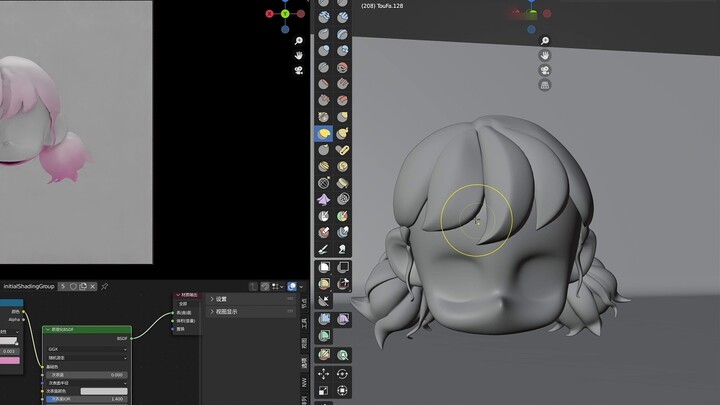720x405 pixels.
Task: Toggle the pin icon in node editor header
Action: pyautogui.click(x=105, y=286)
